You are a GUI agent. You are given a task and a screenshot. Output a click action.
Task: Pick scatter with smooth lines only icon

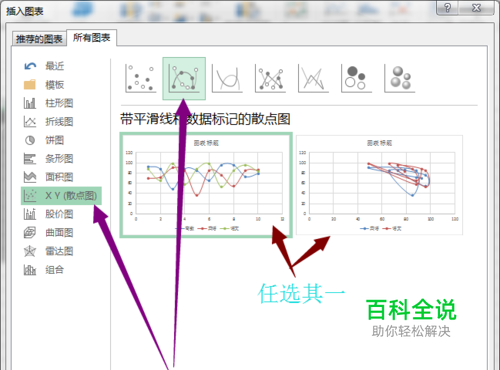[x=227, y=79]
